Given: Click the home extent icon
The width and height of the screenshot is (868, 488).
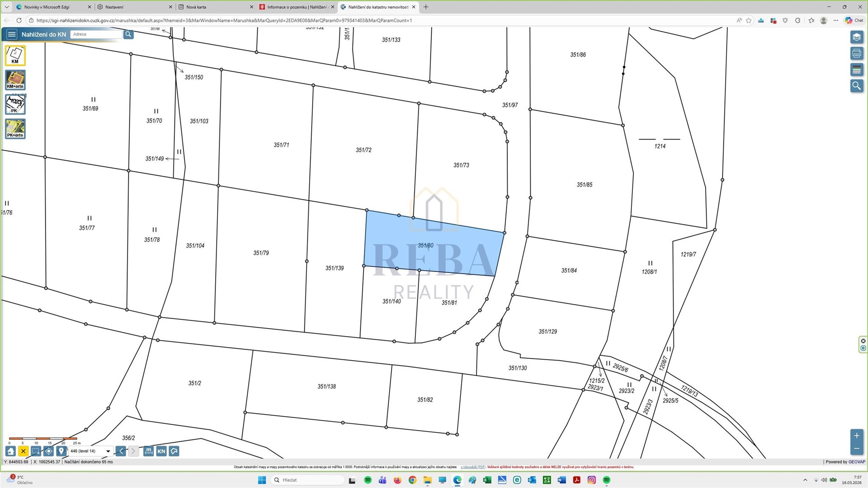Looking at the screenshot, I should click(x=11, y=451).
